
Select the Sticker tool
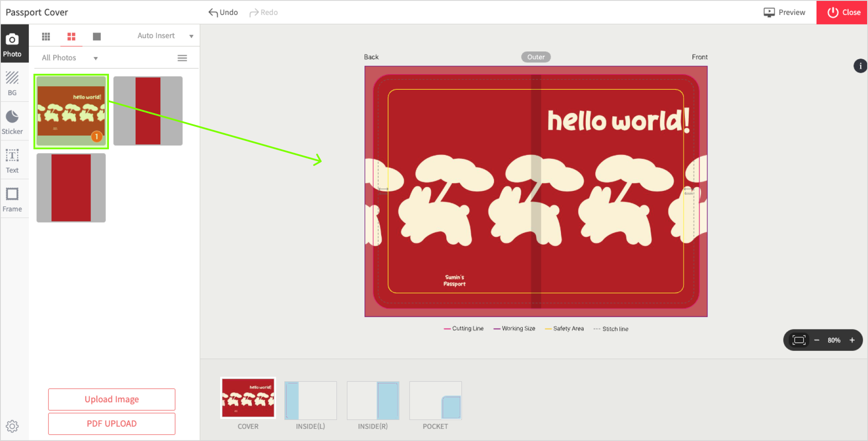12,122
